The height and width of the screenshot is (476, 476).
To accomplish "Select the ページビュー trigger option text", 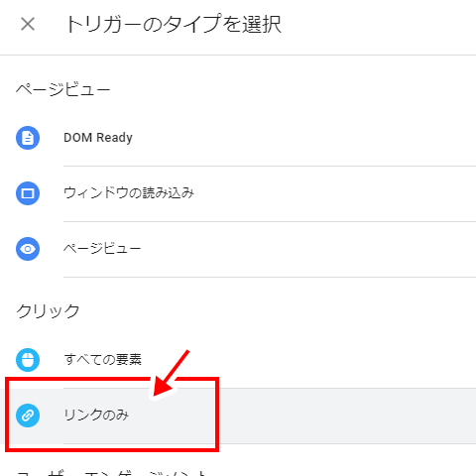I will 102,248.
